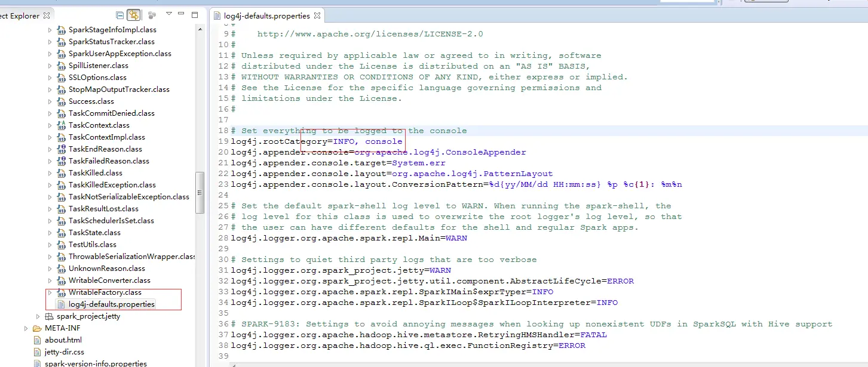The image size is (868, 367).
Task: Click TaskContext.class abstract class icon
Action: pyautogui.click(x=61, y=125)
